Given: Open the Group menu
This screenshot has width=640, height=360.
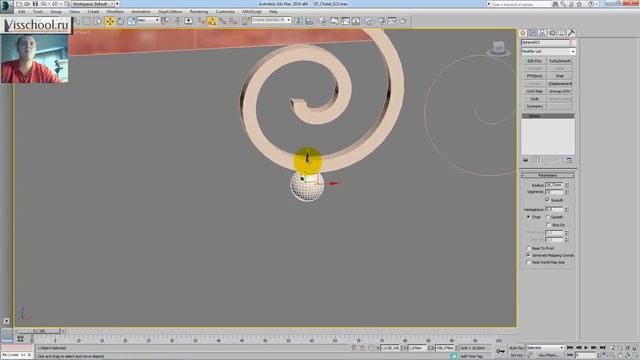Looking at the screenshot, I should tap(56, 12).
